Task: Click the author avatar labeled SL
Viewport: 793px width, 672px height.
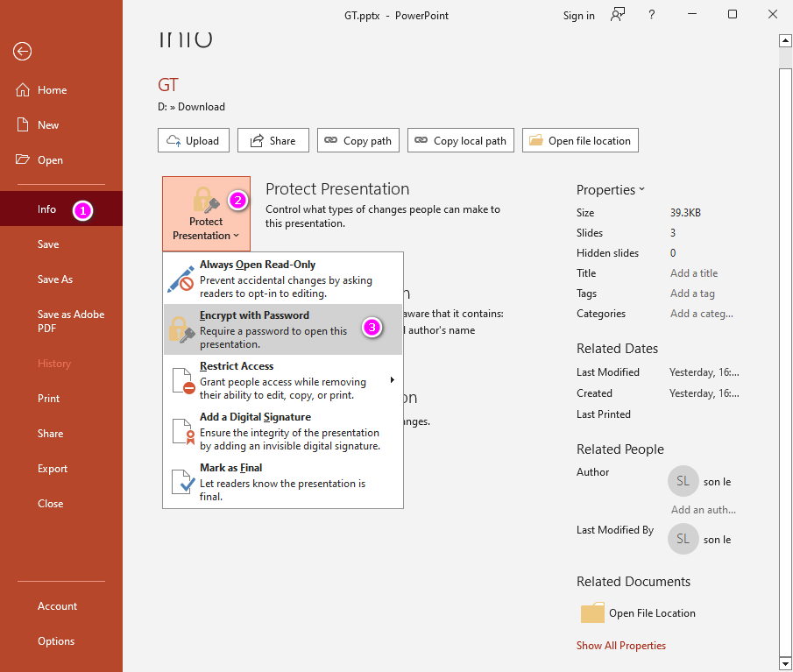Action: coord(683,481)
